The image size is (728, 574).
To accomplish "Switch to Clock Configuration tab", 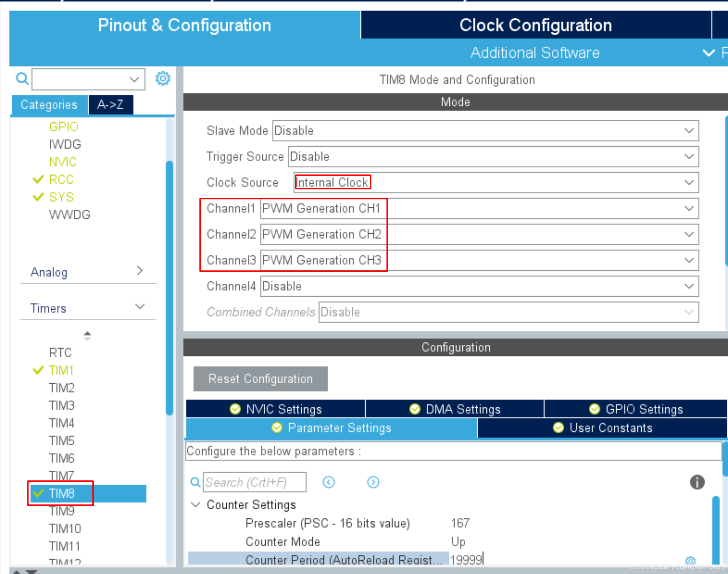I will point(536,25).
